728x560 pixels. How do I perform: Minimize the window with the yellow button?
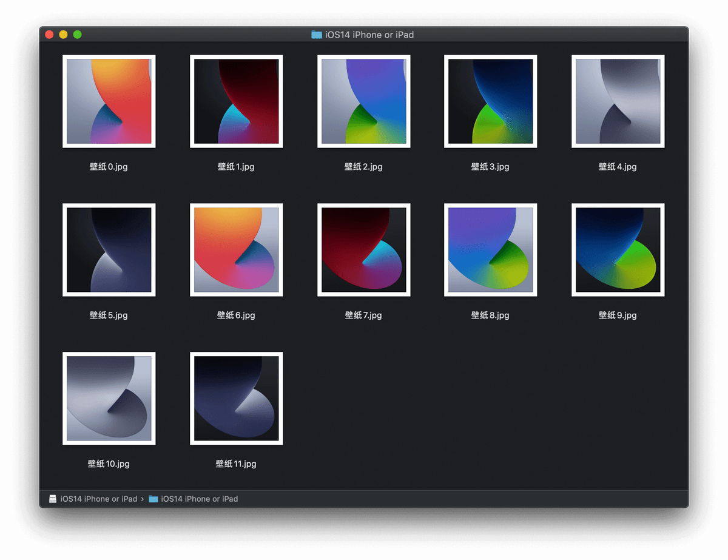pos(63,35)
